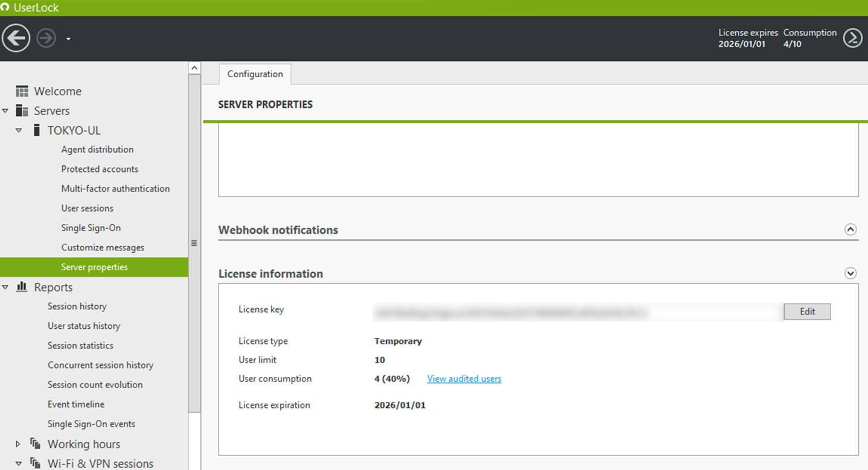Open Event timeline report
Image resolution: width=868 pixels, height=470 pixels.
[76, 404]
